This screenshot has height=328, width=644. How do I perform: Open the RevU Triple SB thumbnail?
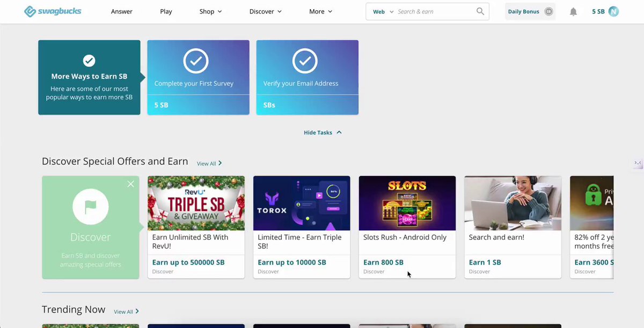pos(196,203)
